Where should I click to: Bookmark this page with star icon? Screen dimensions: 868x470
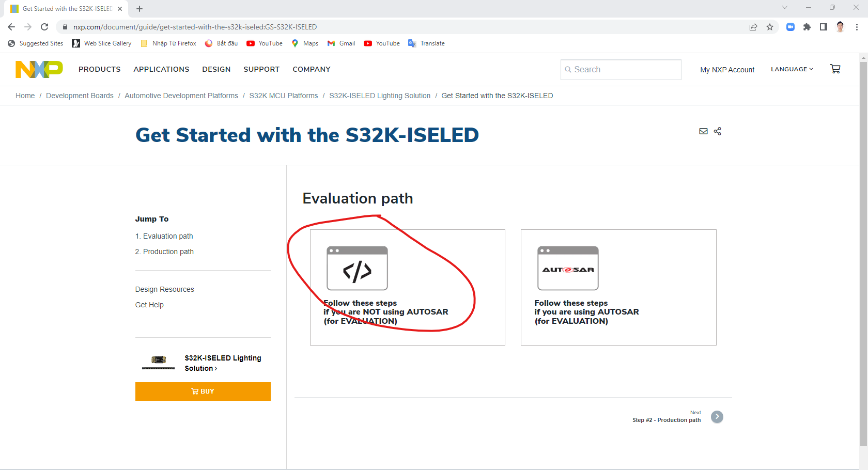(x=770, y=27)
